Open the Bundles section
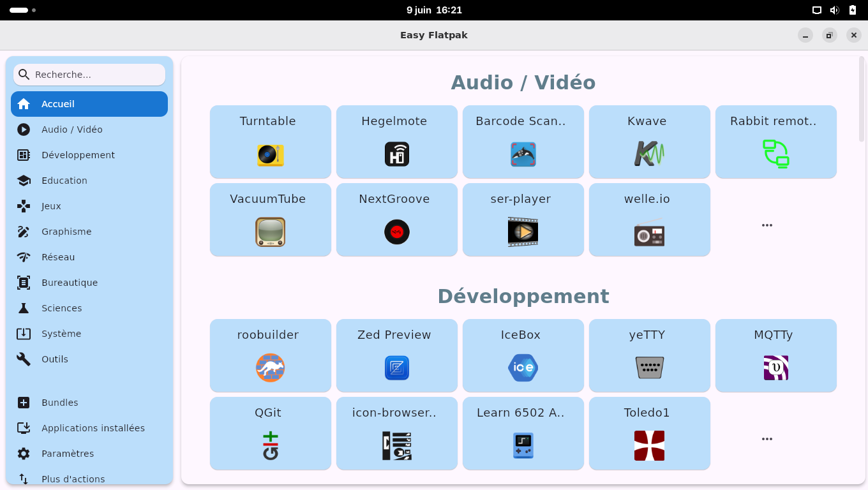The image size is (868, 490). (x=89, y=403)
